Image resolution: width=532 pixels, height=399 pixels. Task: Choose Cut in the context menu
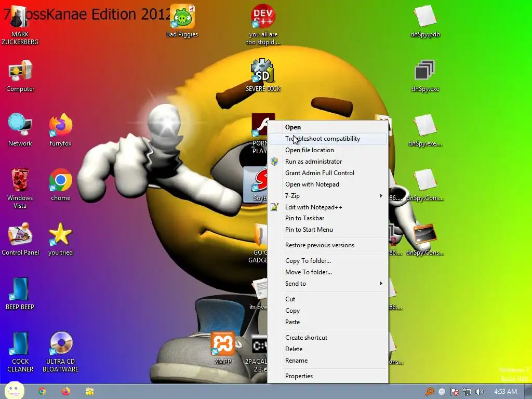(328, 299)
